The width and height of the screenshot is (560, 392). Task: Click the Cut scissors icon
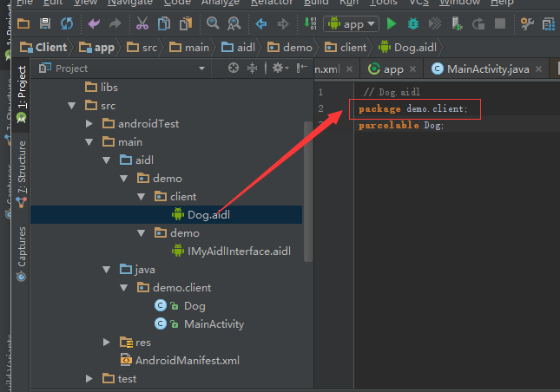[x=142, y=24]
